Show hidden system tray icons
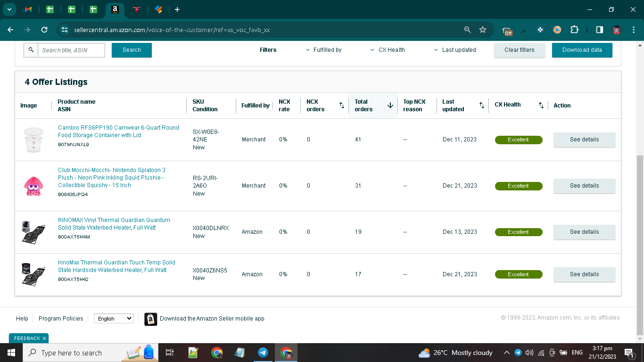The width and height of the screenshot is (644, 362). click(507, 353)
